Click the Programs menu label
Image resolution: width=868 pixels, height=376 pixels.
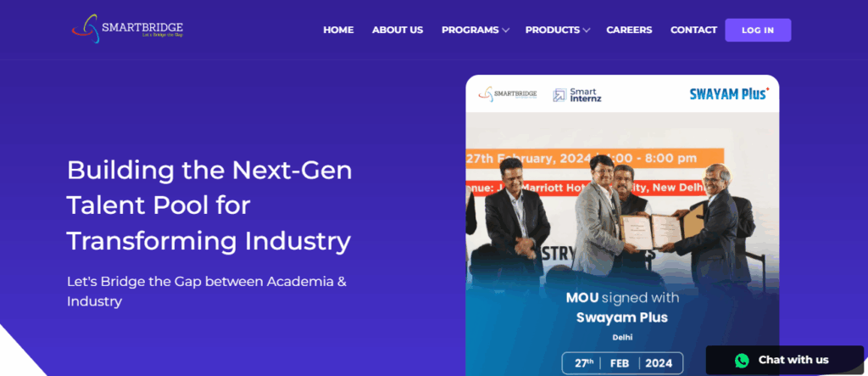(x=470, y=30)
